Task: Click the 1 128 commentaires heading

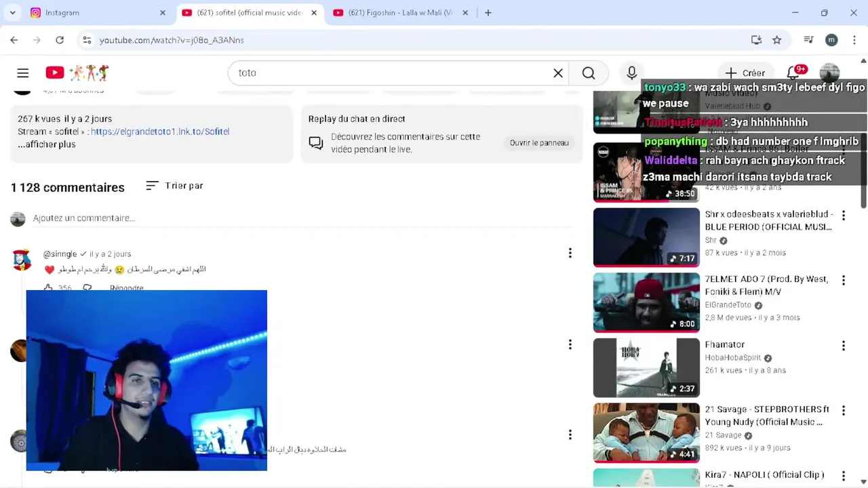Action: (68, 188)
